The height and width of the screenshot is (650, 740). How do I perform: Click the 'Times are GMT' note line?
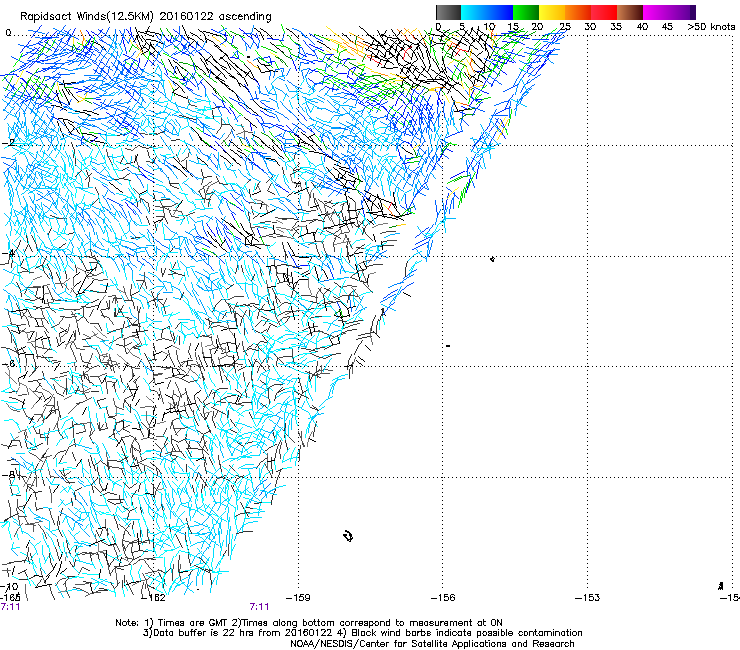[309, 623]
